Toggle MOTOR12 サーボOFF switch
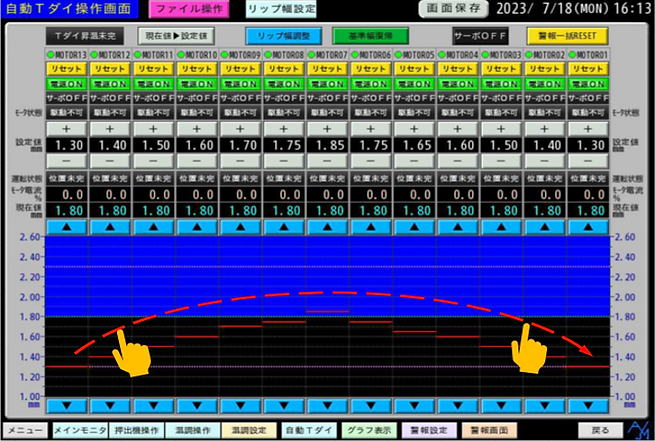655x441 pixels. pos(110,99)
